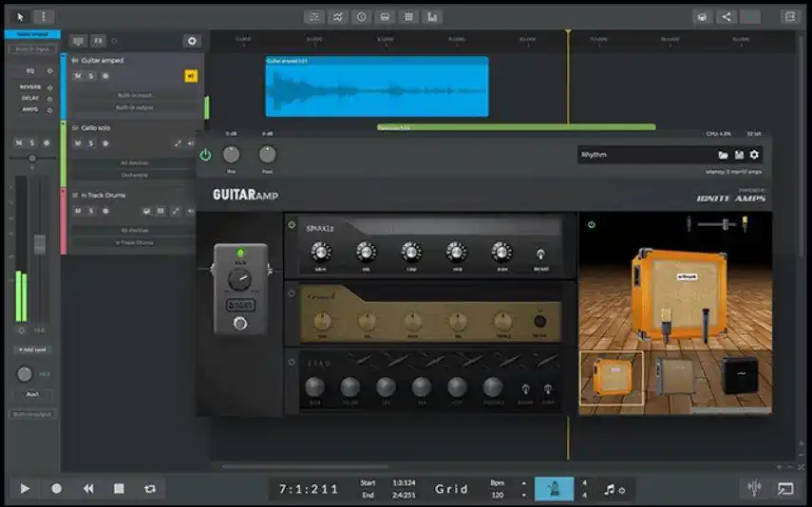Click the Rewind button in transport
The height and width of the screenshot is (507, 812).
click(88, 488)
